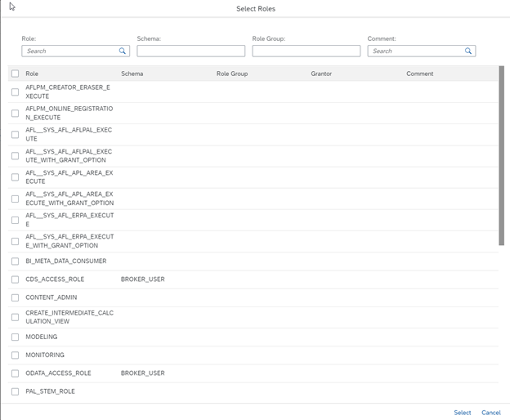Screen dimensions: 510x420
Task: Click the Grantor column header
Action: click(x=321, y=74)
